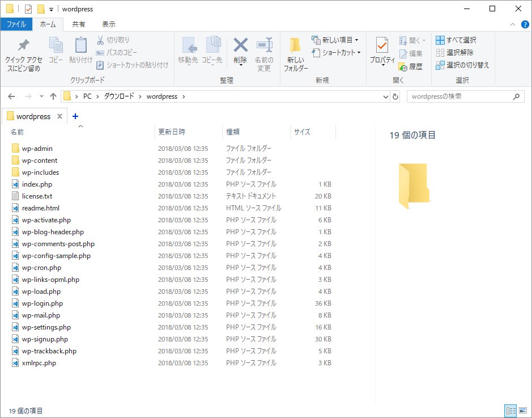
Task: Open Properties from ribbon
Action: point(382,51)
